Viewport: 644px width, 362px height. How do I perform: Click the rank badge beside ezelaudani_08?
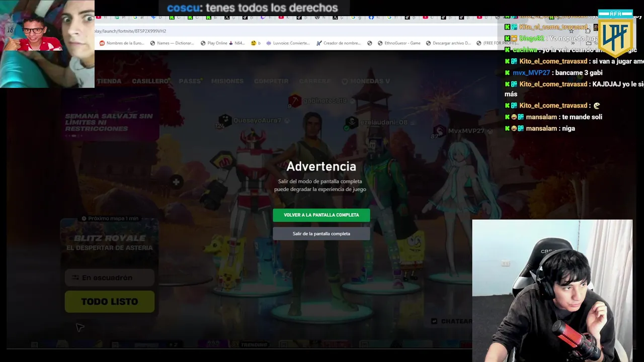[351, 122]
